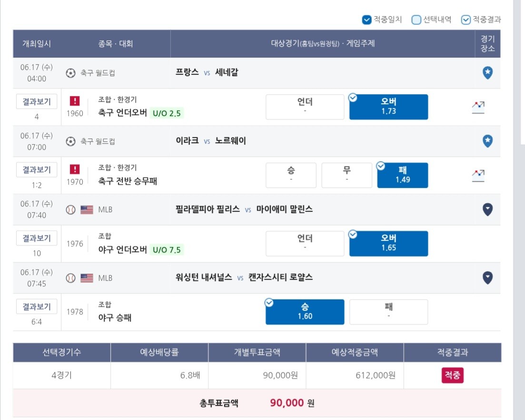Click the soccer ball icon beside 프랑스 match
Image resolution: width=525 pixels, height=420 pixels.
pyautogui.click(x=70, y=73)
